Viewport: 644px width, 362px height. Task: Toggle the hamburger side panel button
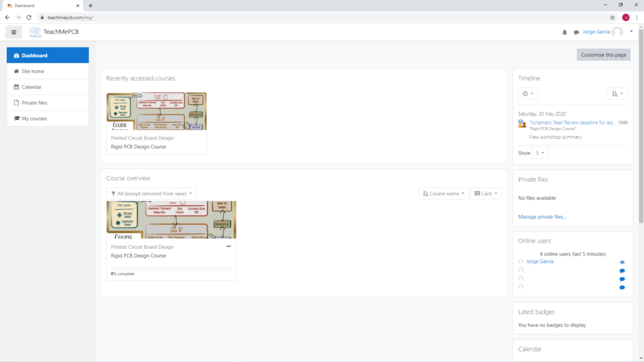pos(14,32)
